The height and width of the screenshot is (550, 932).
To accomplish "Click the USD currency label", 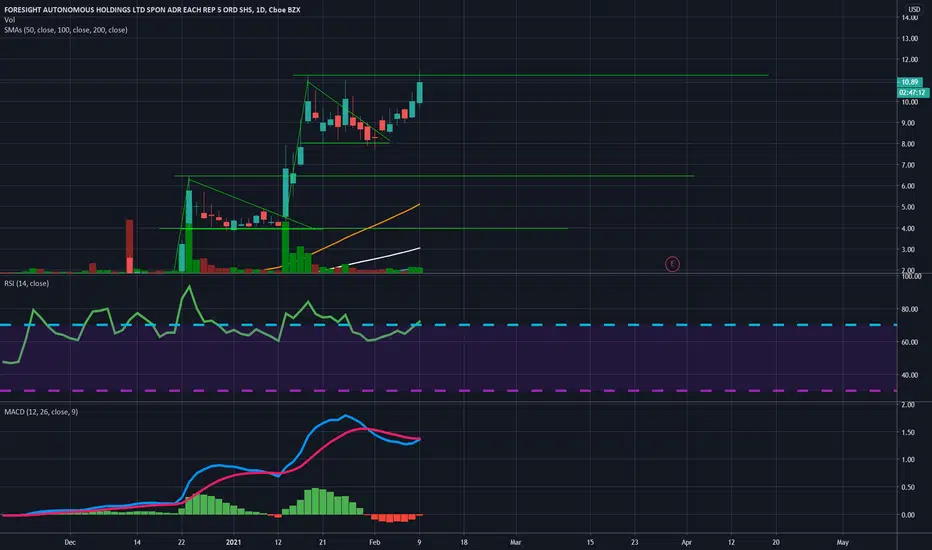I will (x=914, y=9).
